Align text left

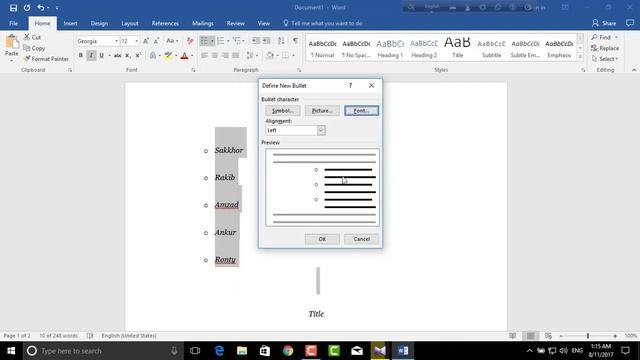click(204, 55)
